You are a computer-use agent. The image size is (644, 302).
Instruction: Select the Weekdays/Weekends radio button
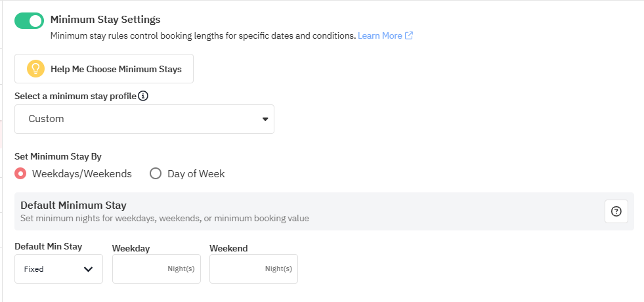pos(20,174)
